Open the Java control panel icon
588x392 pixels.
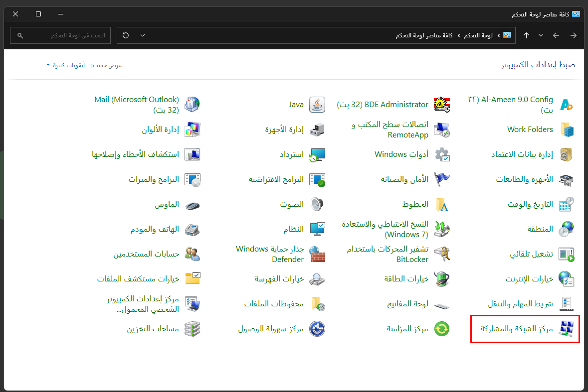(317, 105)
